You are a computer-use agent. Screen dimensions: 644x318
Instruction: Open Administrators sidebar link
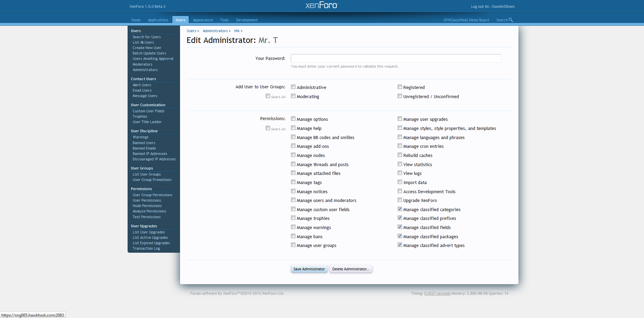[x=145, y=70]
